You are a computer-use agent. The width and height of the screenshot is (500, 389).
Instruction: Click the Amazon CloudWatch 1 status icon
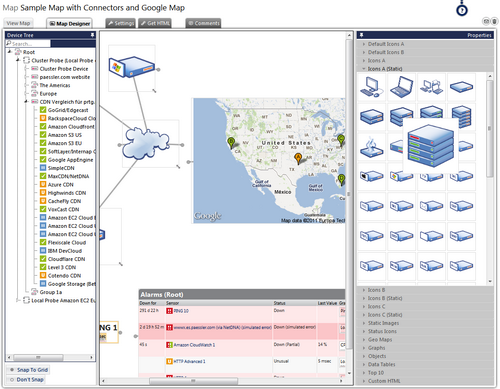point(169,345)
